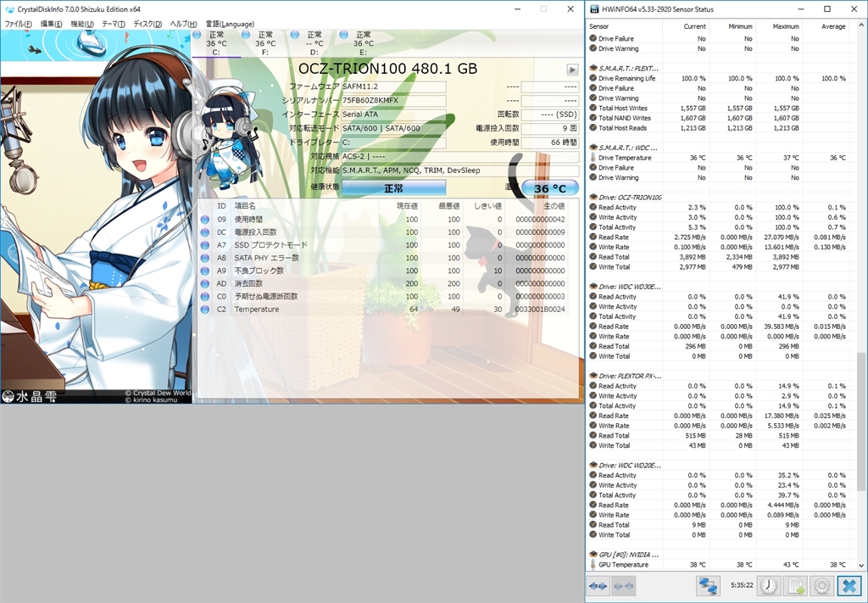
Task: Click the GPU [#0]: NVIDIA group icon
Action: [593, 555]
